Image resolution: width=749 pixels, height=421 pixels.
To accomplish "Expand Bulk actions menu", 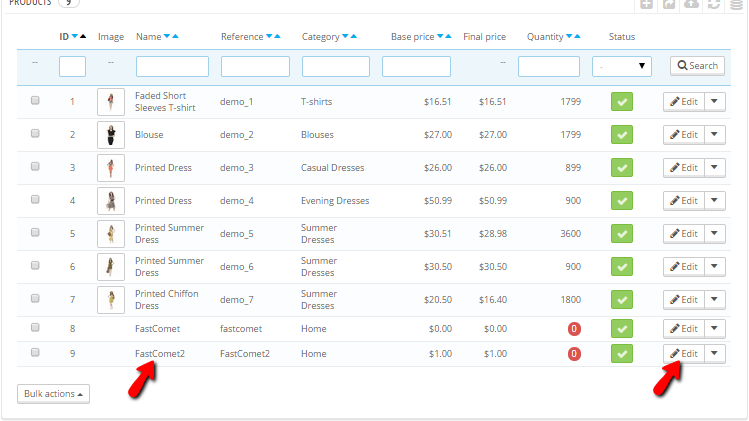I will (53, 394).
